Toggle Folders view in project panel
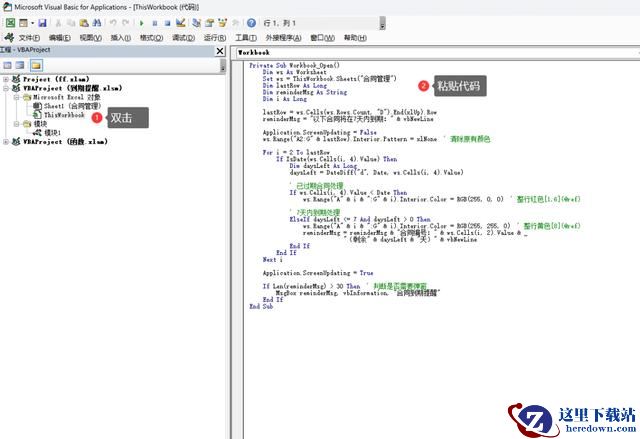 pos(36,65)
